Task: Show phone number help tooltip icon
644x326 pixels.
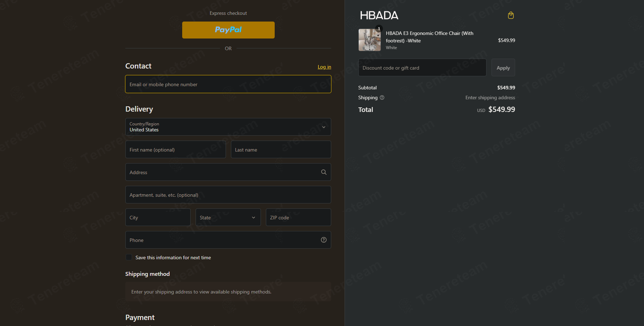Action: 323,240
